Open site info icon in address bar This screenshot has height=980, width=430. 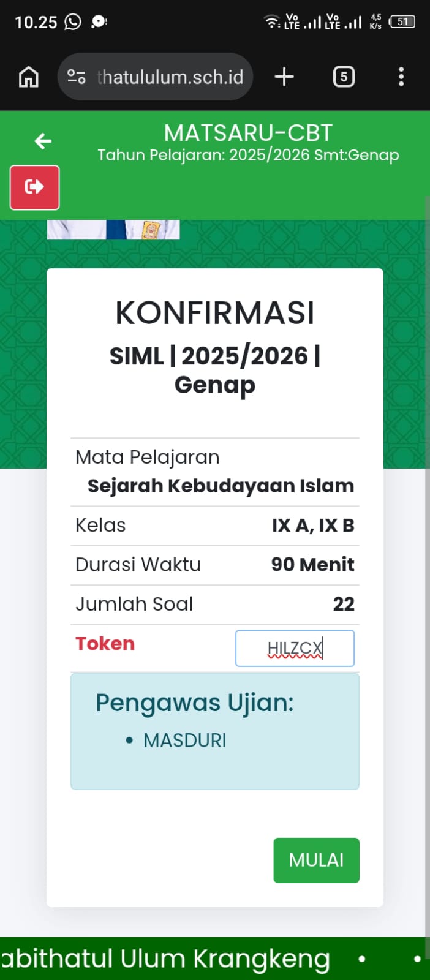point(77,77)
